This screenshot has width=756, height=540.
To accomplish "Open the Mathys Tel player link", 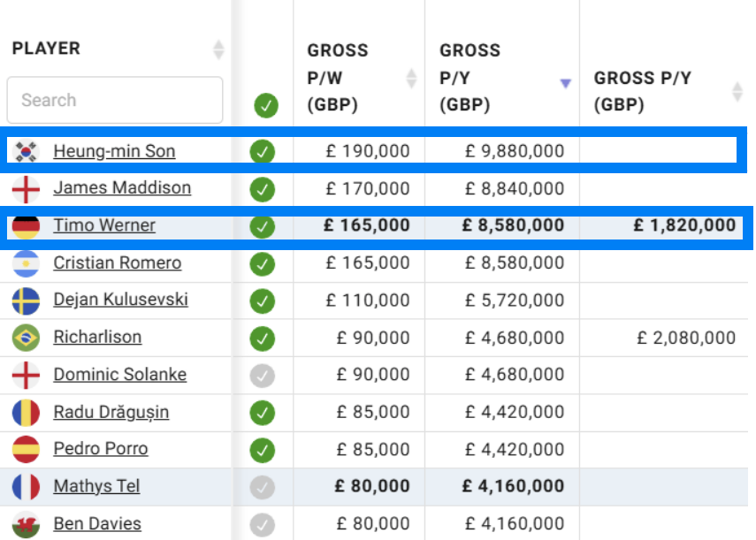I will click(x=96, y=486).
